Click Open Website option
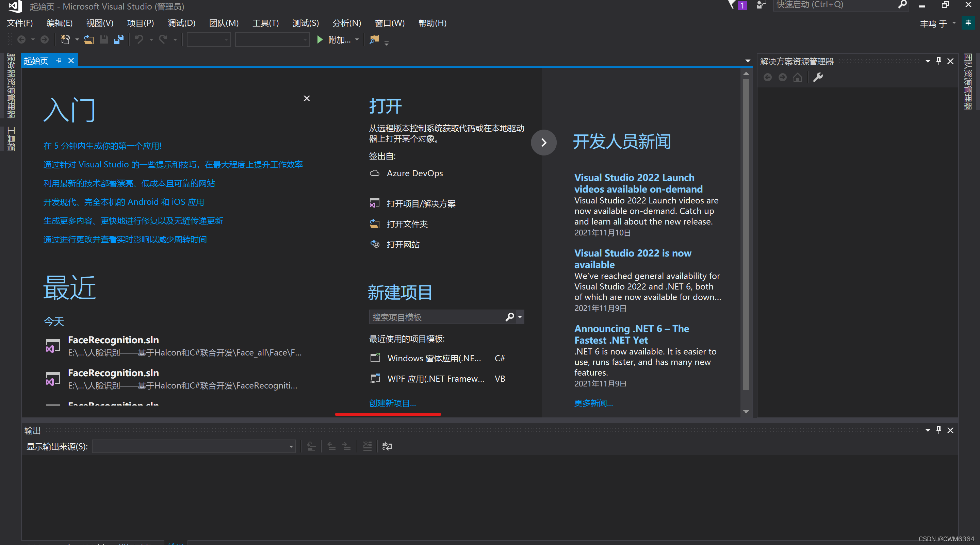The width and height of the screenshot is (980, 545). [x=403, y=244]
